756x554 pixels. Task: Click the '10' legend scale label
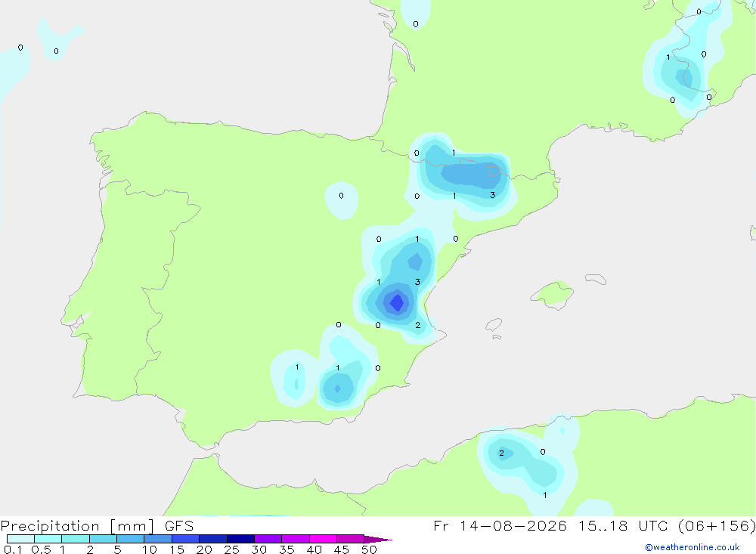(149, 549)
